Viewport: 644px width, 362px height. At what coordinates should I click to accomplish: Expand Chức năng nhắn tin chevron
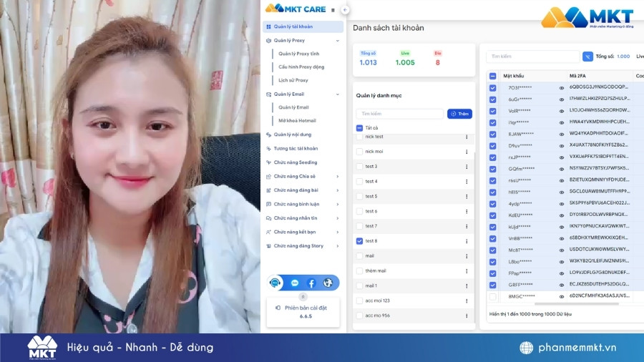click(x=338, y=218)
